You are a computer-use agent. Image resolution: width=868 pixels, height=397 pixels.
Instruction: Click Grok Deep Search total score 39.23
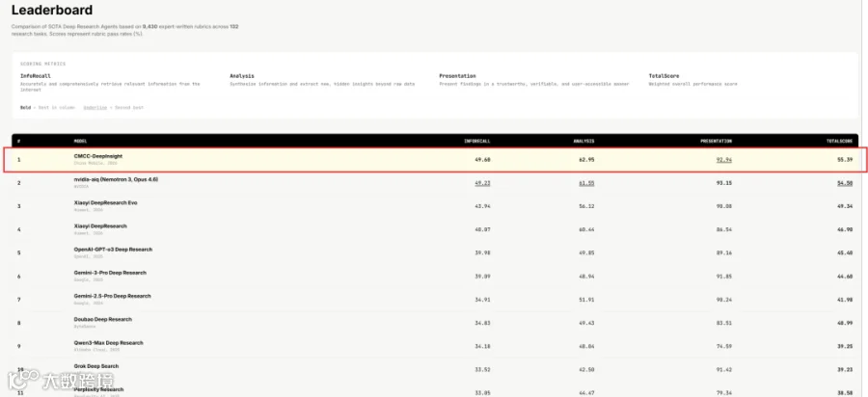click(x=845, y=369)
